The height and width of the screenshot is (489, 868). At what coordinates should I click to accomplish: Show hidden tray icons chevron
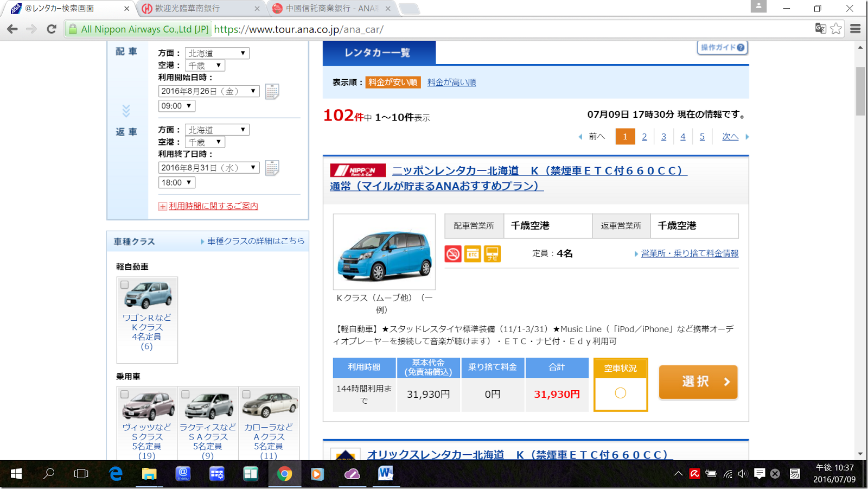tap(678, 474)
